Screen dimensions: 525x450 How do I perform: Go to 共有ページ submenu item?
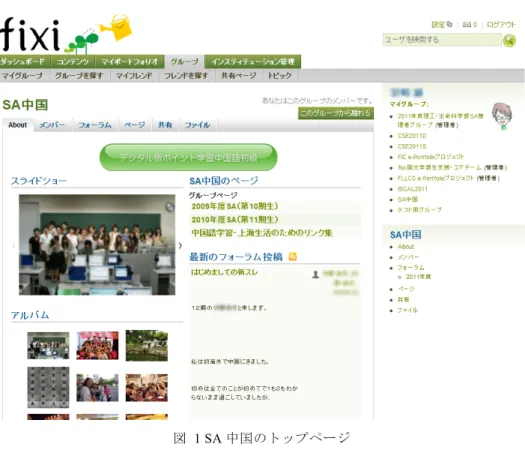(238, 76)
